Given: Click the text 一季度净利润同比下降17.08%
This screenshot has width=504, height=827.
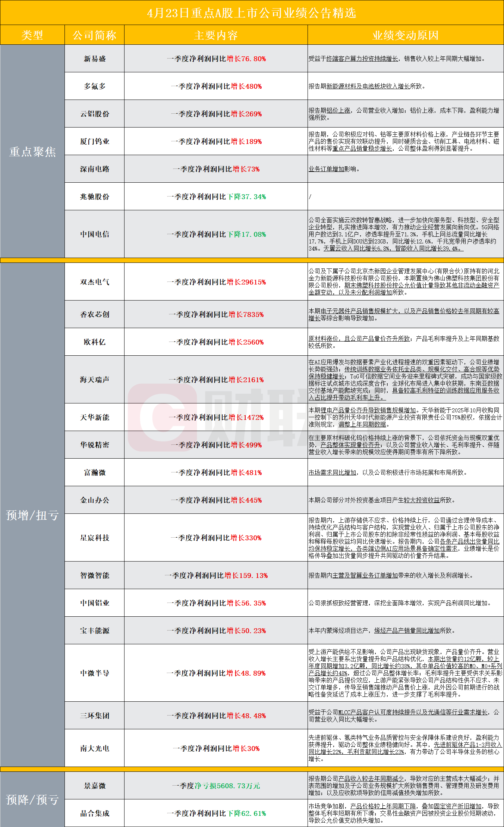Looking at the screenshot, I should (x=216, y=234).
